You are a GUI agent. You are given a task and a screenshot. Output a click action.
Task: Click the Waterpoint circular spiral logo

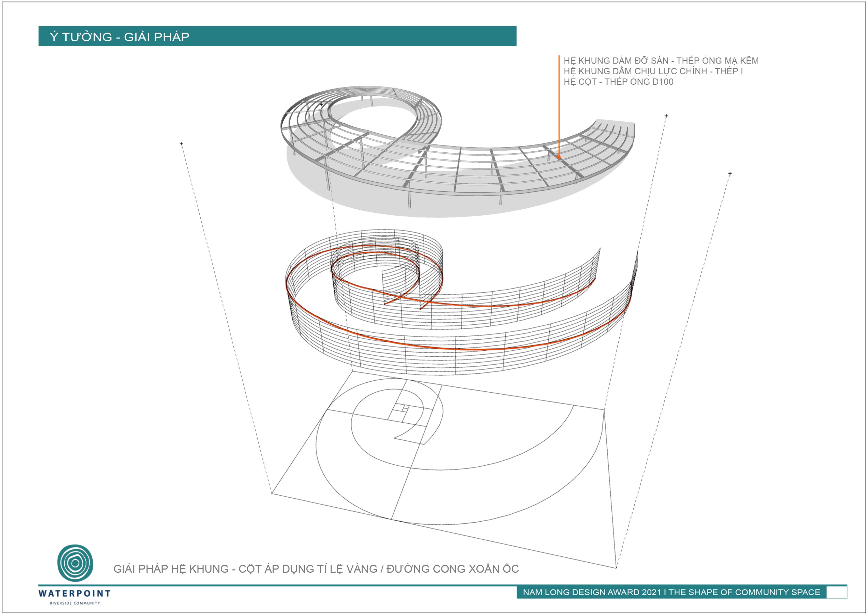pyautogui.click(x=75, y=563)
